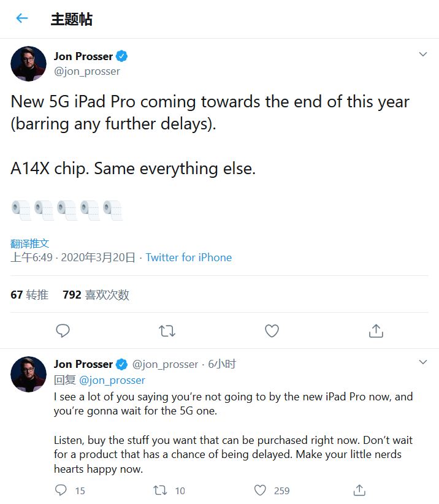Retweet the main 5G iPad tweet

(167, 331)
